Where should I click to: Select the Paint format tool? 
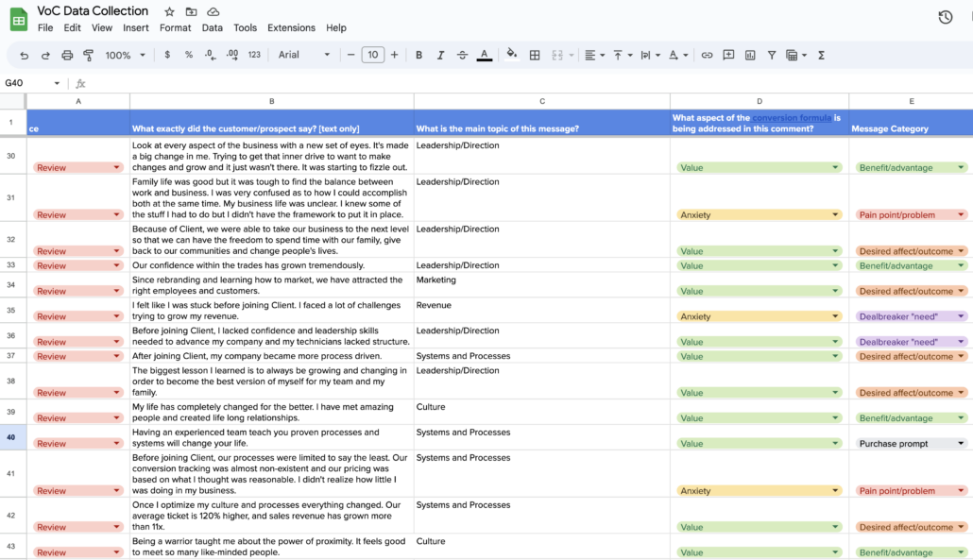pyautogui.click(x=87, y=55)
